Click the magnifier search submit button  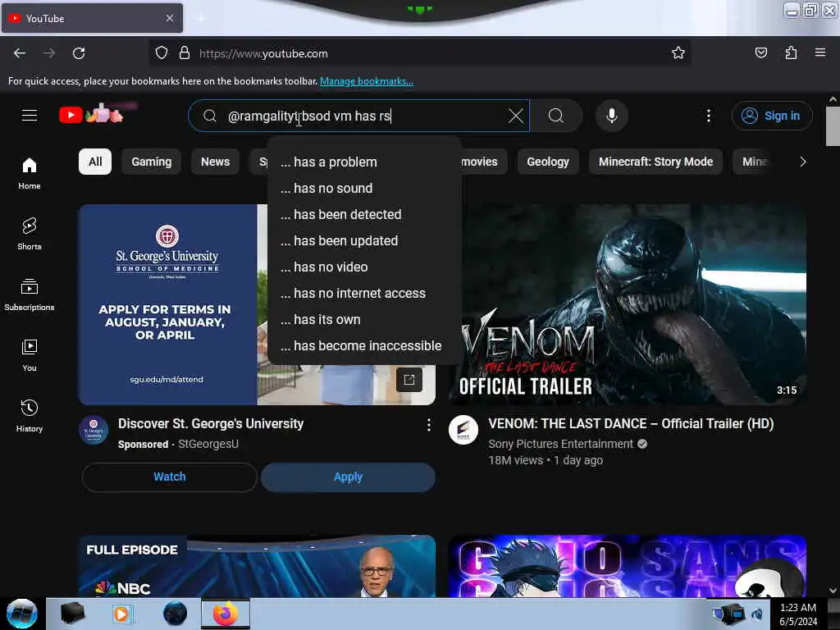pyautogui.click(x=556, y=116)
